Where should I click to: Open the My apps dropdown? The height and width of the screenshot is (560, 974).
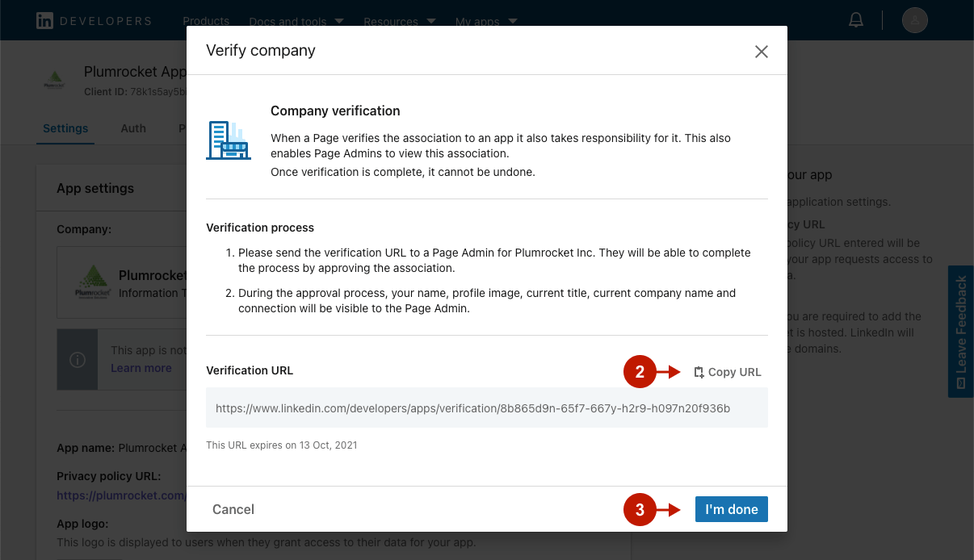[485, 22]
